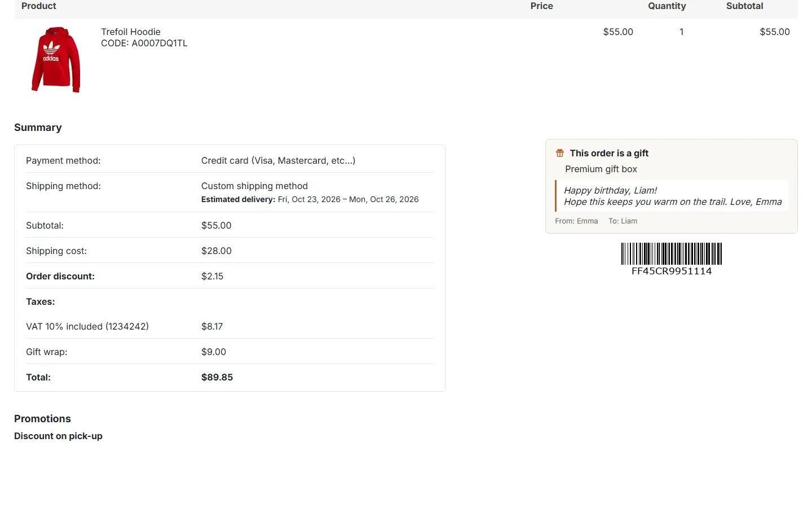The image size is (812, 508).
Task: Click the Taxes: label
Action: coord(41,301)
